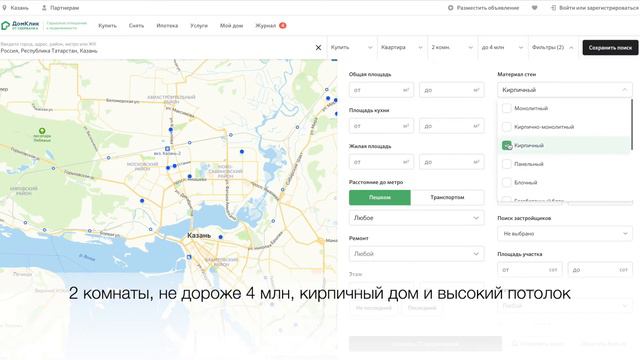Click the DomClick logo
Screen dimensions: 640x360
20,26
